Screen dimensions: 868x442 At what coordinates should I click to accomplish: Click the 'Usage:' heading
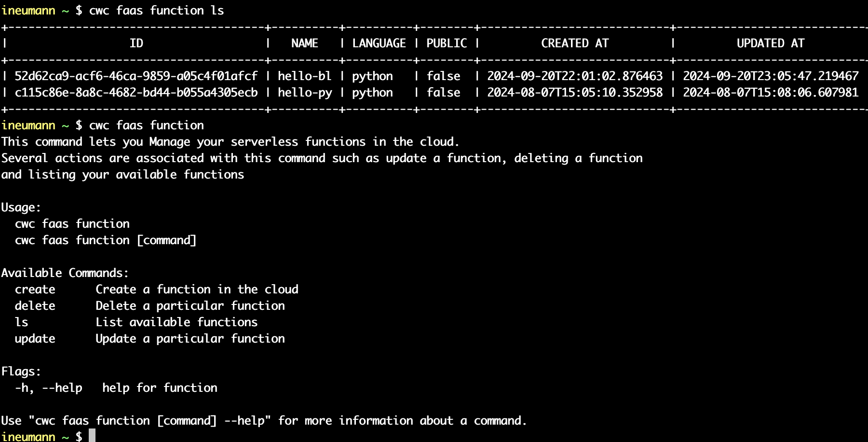pos(21,207)
